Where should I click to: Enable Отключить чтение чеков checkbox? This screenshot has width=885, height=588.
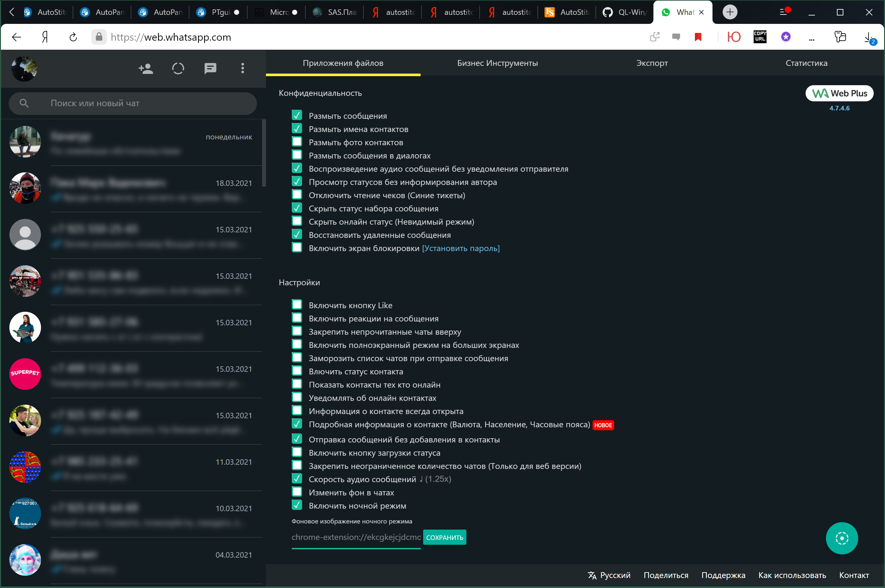click(297, 194)
